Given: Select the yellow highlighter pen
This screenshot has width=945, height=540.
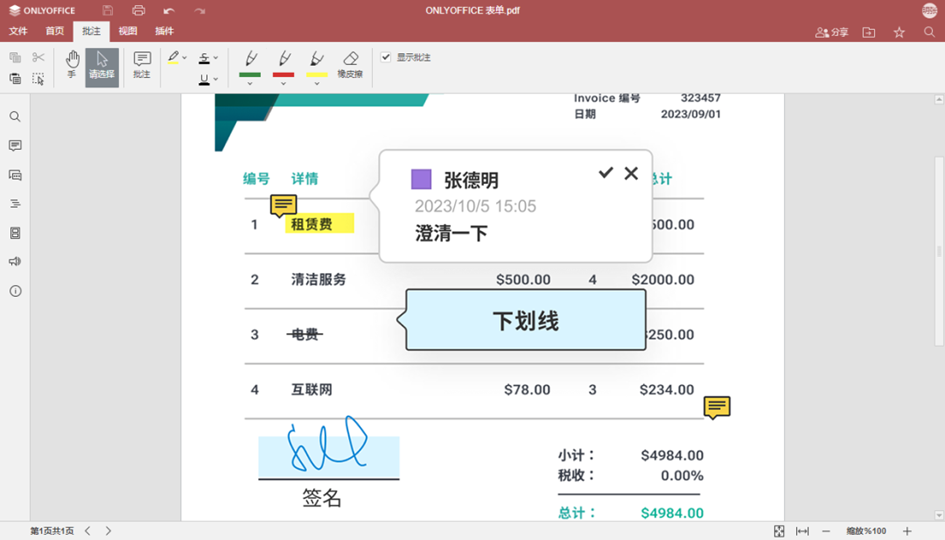Looking at the screenshot, I should 317,60.
